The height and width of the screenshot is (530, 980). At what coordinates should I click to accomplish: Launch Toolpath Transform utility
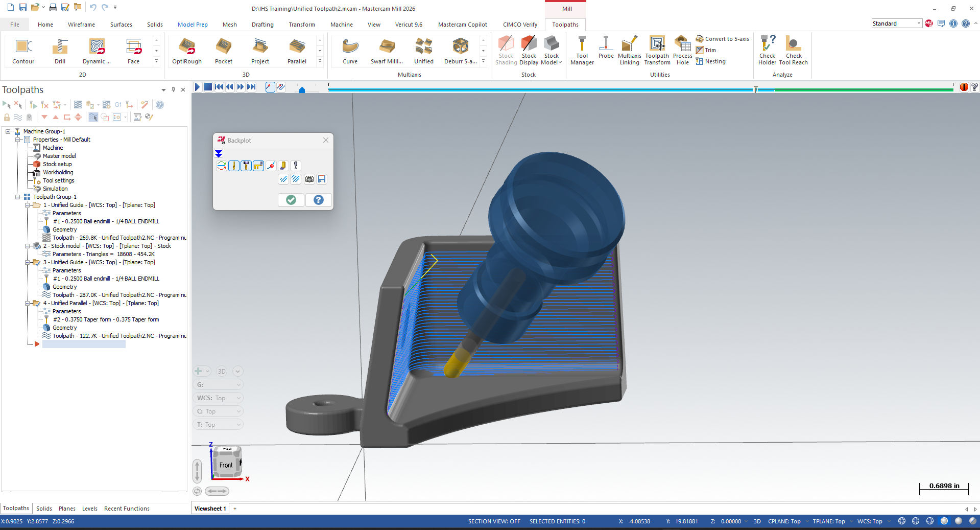(657, 50)
